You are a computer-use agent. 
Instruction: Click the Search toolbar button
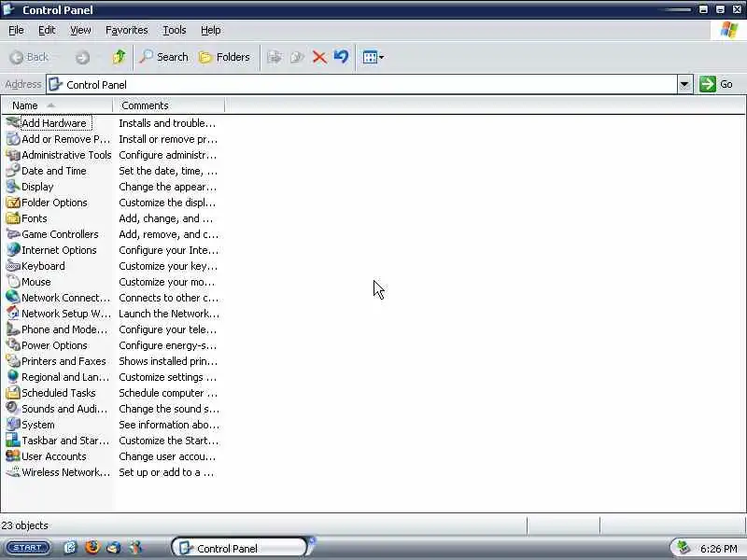click(164, 57)
